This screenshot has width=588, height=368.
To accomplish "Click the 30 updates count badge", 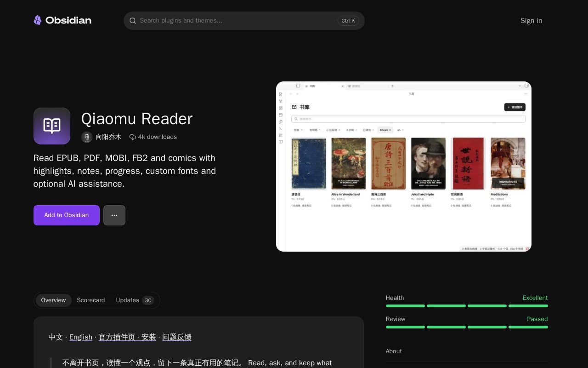I will pyautogui.click(x=148, y=300).
